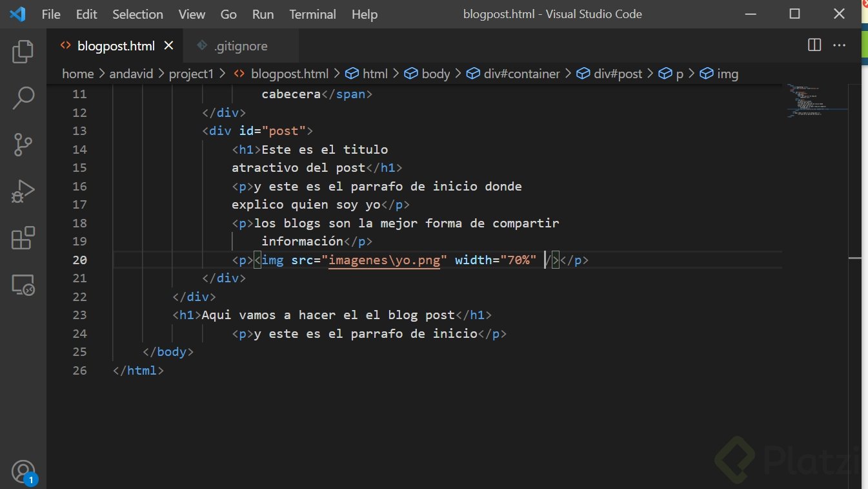Click line number 26 in gutter

click(79, 370)
